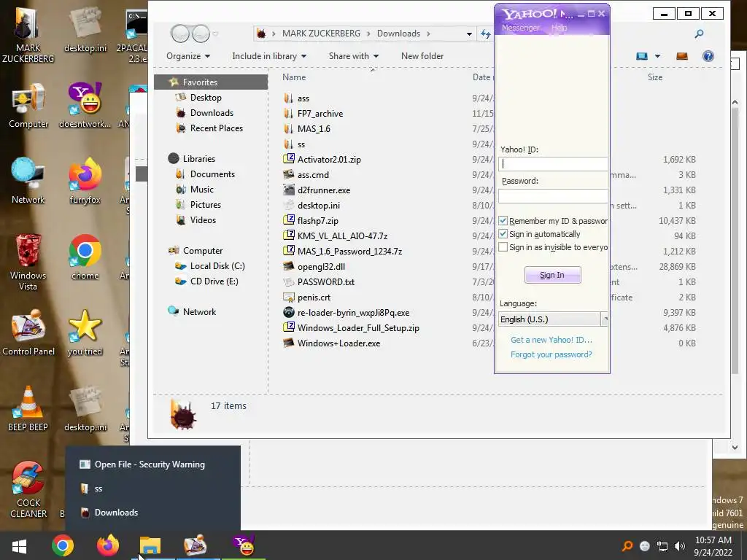Open the Network desktop icon

coord(28,182)
